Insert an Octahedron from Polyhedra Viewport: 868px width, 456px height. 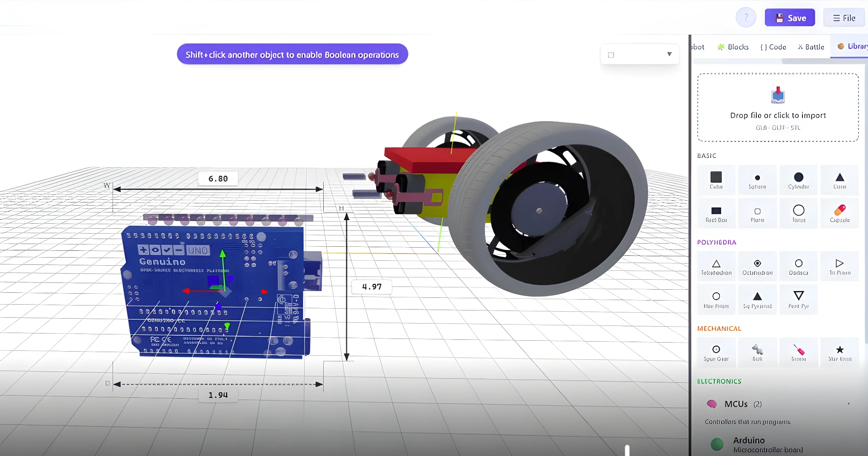coord(757,266)
